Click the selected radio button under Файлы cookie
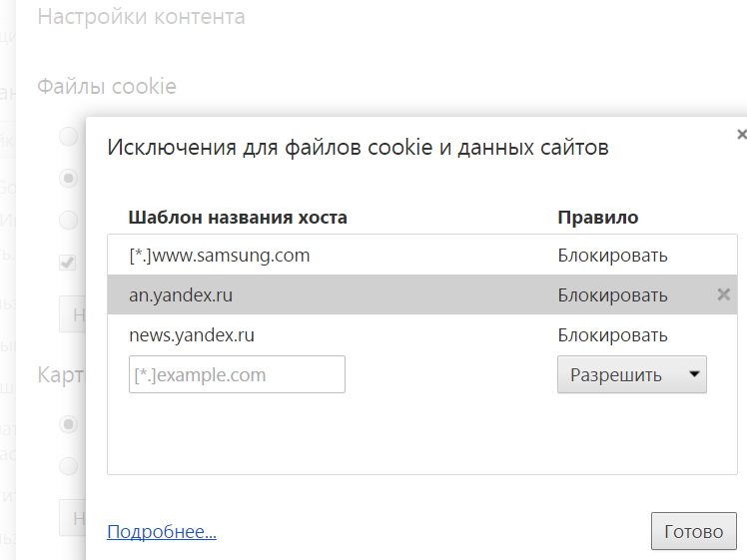The width and height of the screenshot is (747, 560). click(68, 179)
